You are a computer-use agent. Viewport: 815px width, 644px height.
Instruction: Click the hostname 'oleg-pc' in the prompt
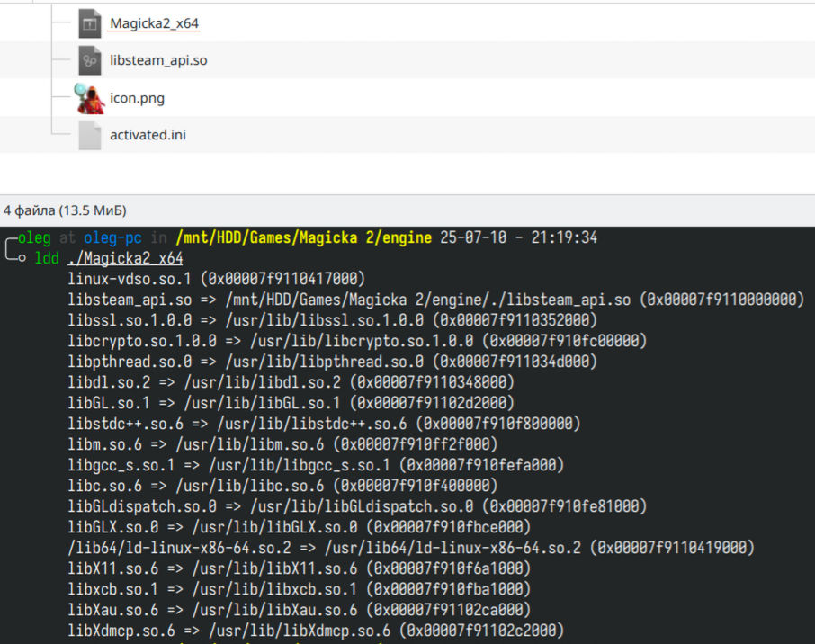[112, 237]
